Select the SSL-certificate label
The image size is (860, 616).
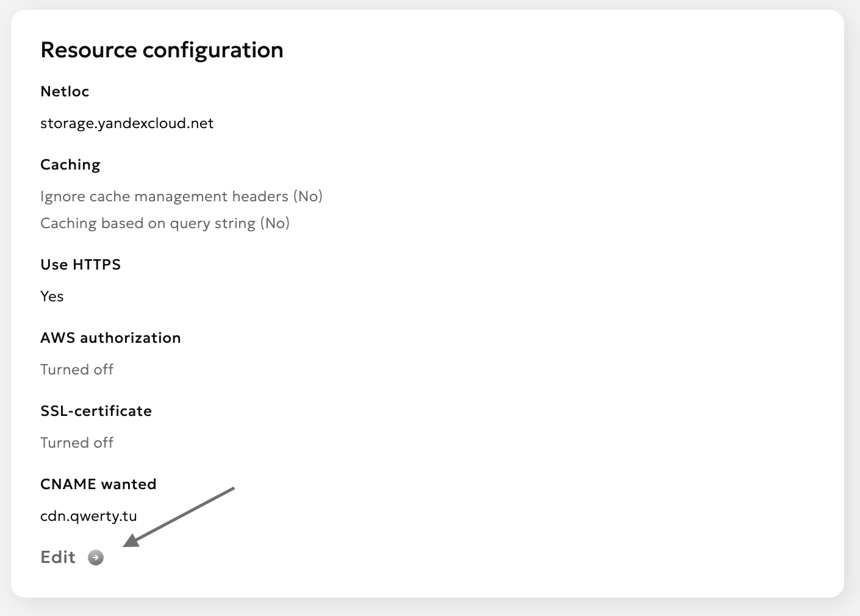pos(96,411)
